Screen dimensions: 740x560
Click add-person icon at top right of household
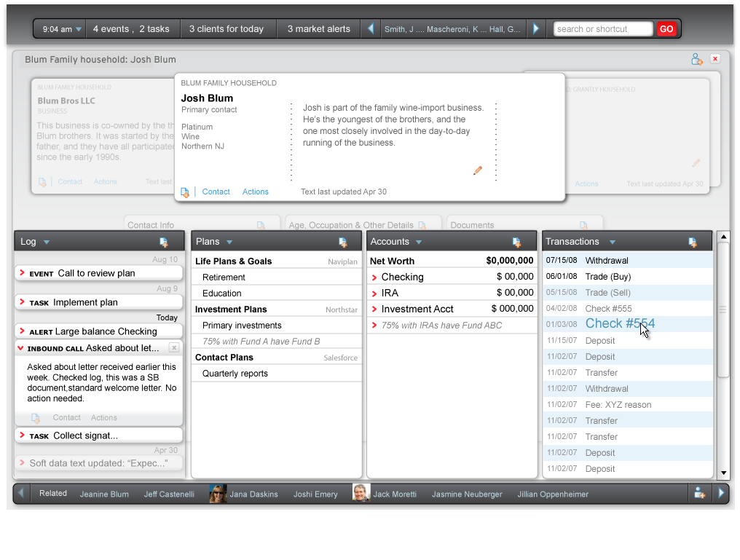click(x=697, y=59)
